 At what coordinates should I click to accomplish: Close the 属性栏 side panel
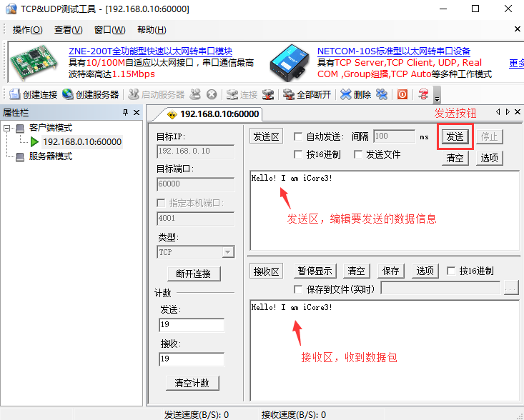point(137,113)
